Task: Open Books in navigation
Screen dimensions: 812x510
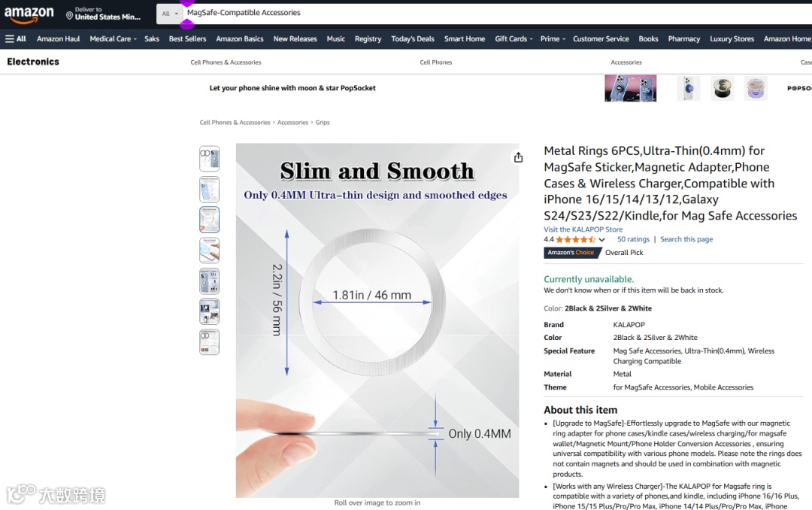Action: click(648, 39)
